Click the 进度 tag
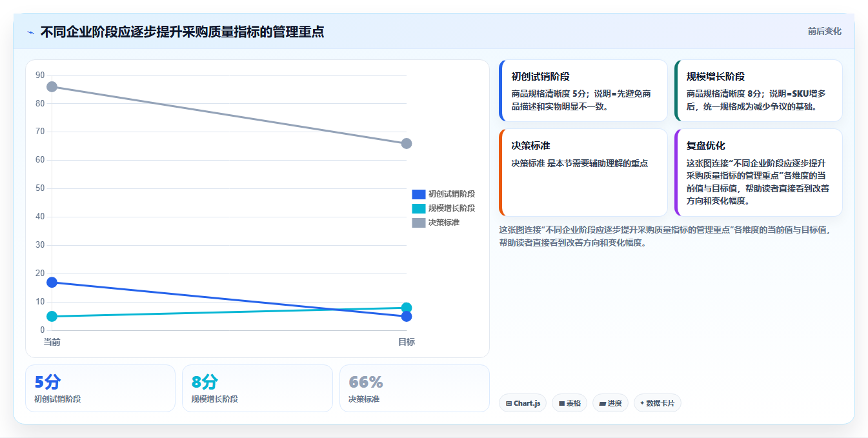 [x=610, y=403]
